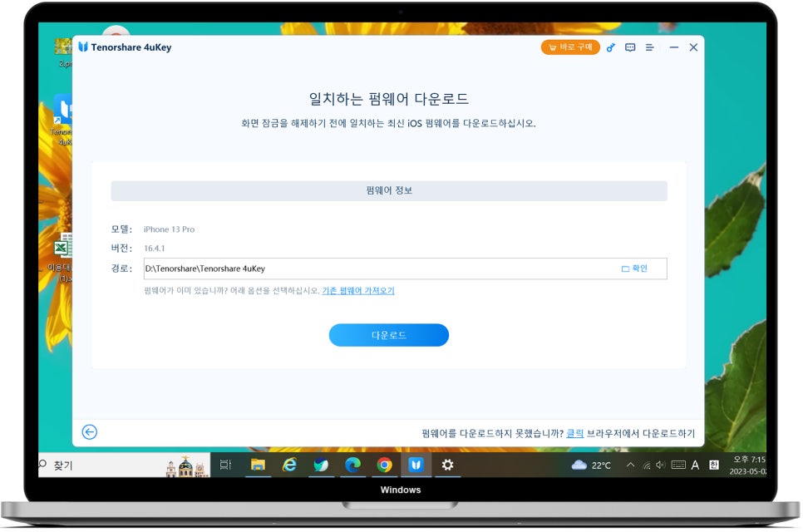Click the Tenorshare 4uKey taskbar icon
The image size is (803, 532).
click(x=416, y=465)
